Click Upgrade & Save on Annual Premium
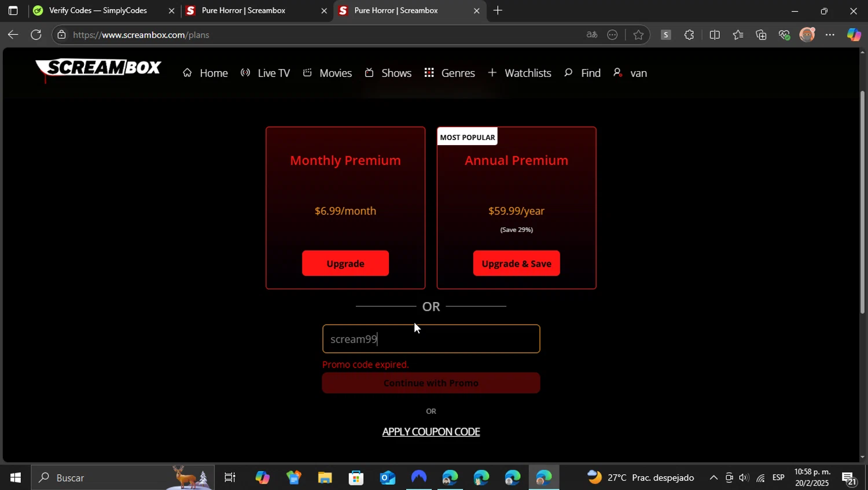The width and height of the screenshot is (868, 490). (516, 263)
